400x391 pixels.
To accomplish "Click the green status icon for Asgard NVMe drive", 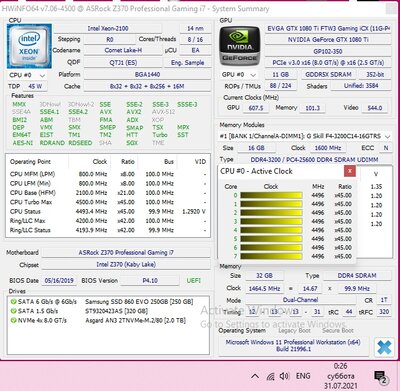I will pyautogui.click(x=13, y=320).
